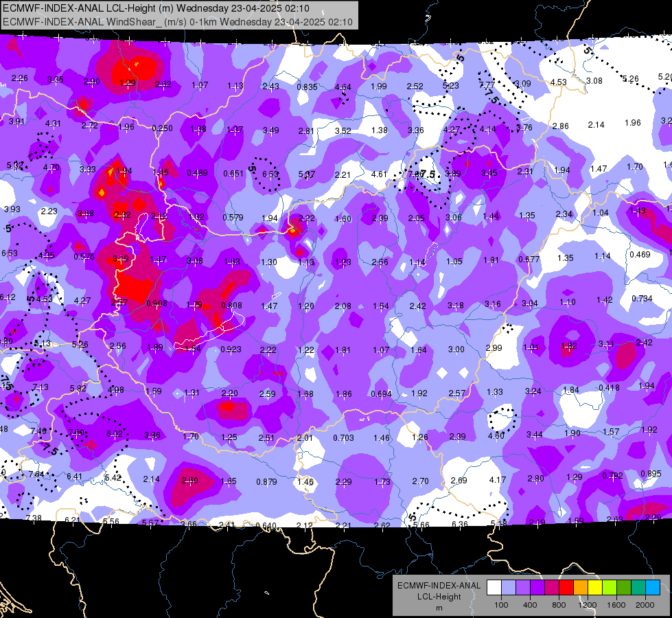Click the LCL-Height (m) title line

[156, 8]
